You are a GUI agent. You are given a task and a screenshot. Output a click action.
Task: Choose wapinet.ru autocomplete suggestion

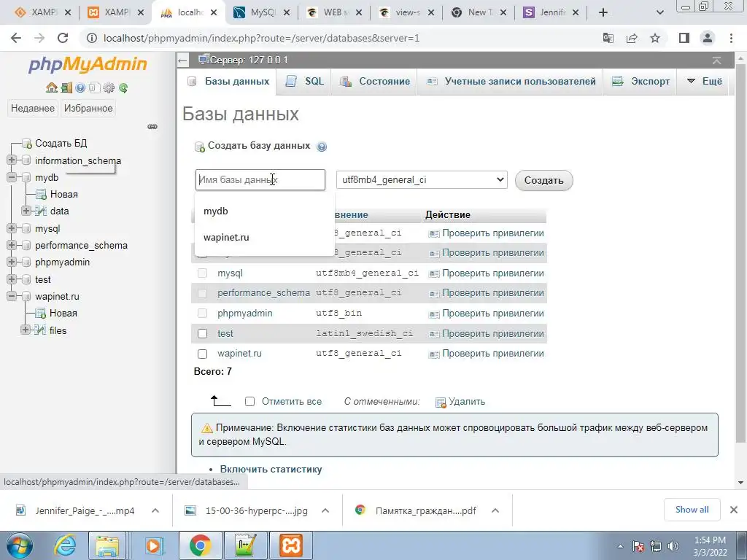click(264, 238)
